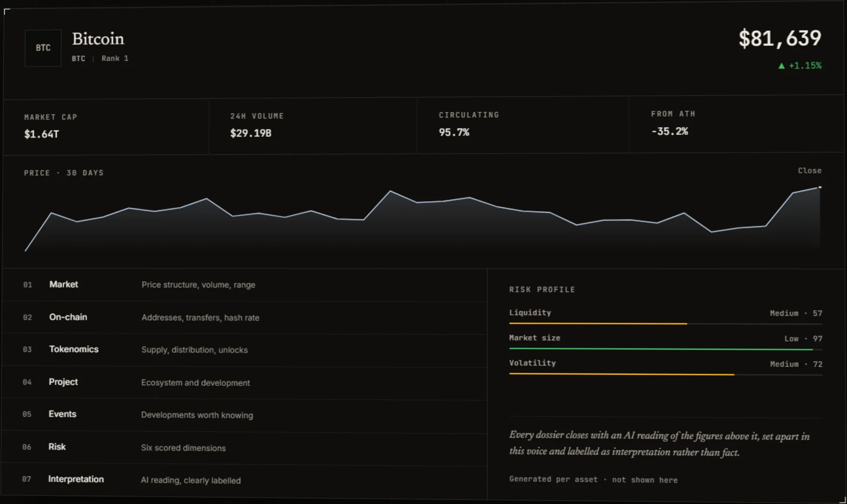The height and width of the screenshot is (504, 847).
Task: Click the Liquidity risk bar
Action: [x=665, y=323]
